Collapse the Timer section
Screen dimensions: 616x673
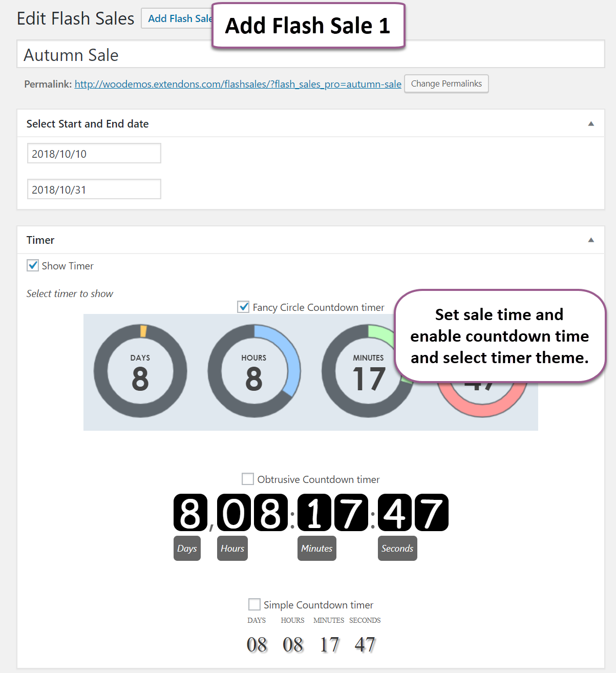click(591, 240)
